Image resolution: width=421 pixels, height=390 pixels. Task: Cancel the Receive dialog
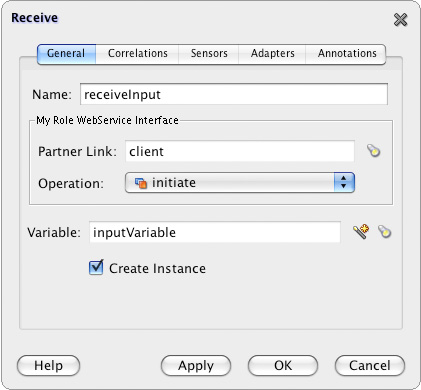(370, 366)
